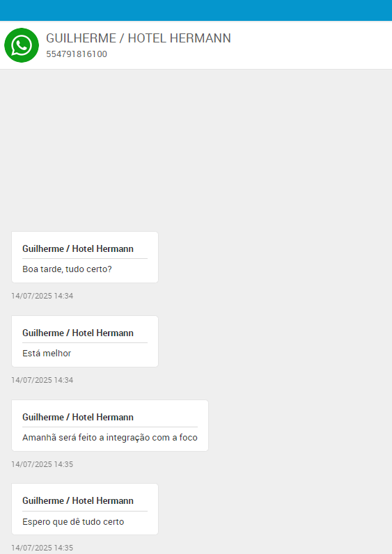The image size is (392, 554).
Task: Click sender name above 'Está melhor' message
Action: (x=78, y=333)
